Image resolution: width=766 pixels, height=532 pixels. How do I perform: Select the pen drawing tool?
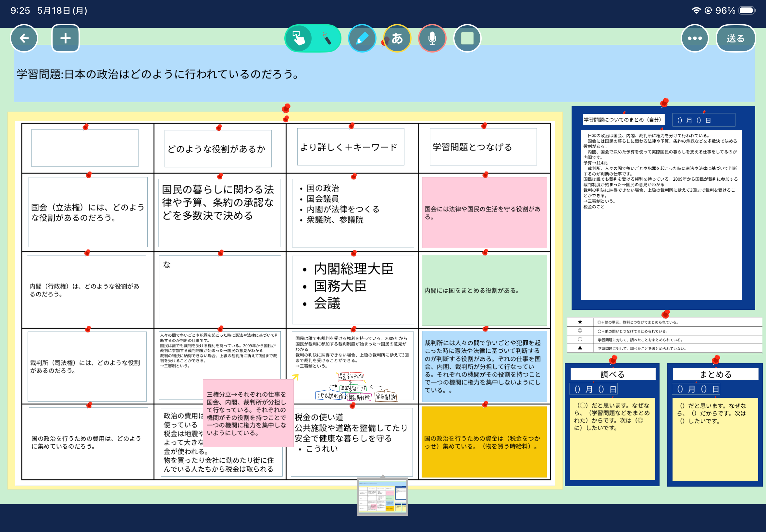point(362,38)
